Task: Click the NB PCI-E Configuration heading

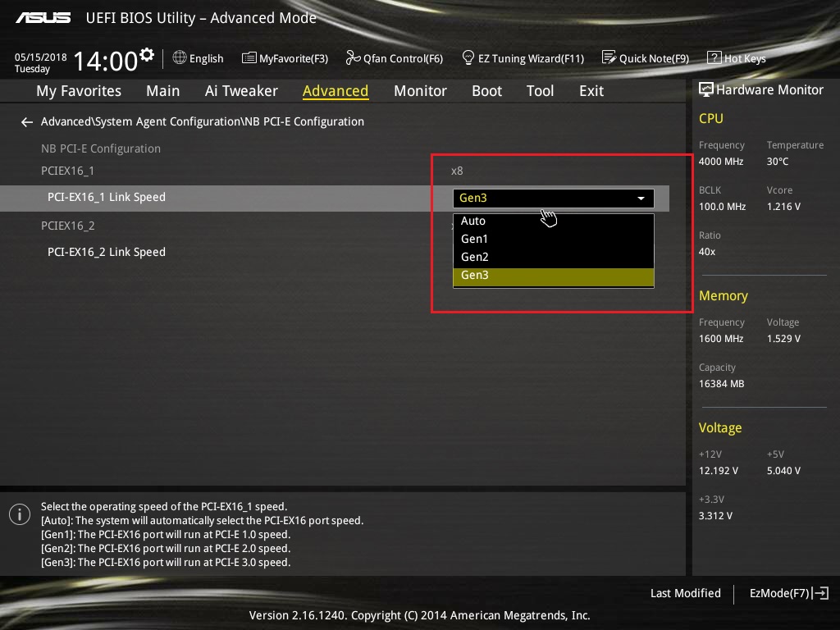Action: [x=101, y=148]
